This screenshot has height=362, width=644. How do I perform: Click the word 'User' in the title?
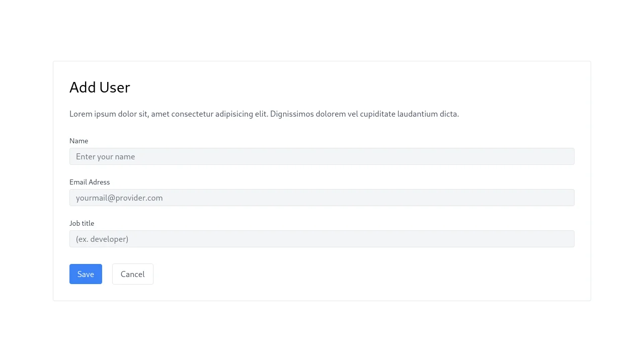pyautogui.click(x=115, y=87)
